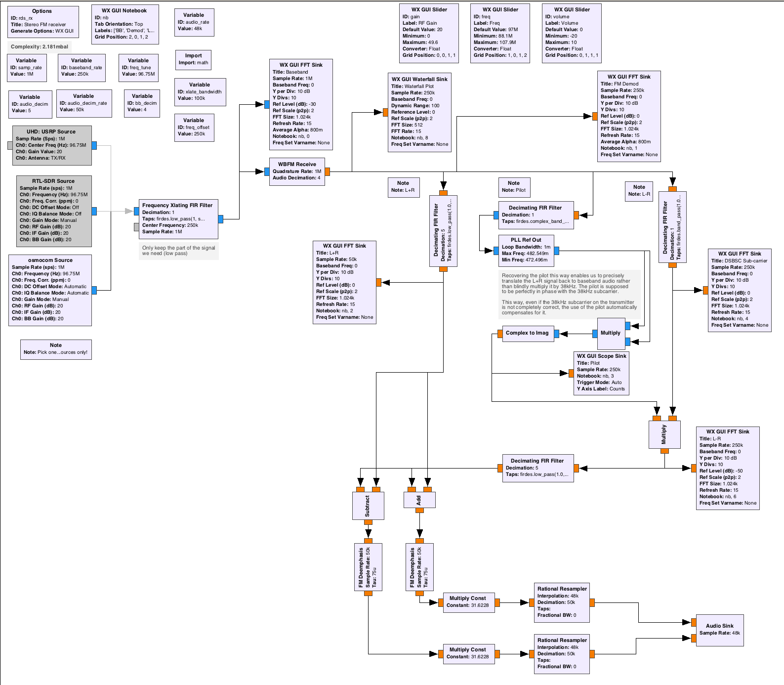Select the disabled UHD: USRP Source block
Image resolution: width=784 pixels, height=685 pixels.
click(52, 145)
